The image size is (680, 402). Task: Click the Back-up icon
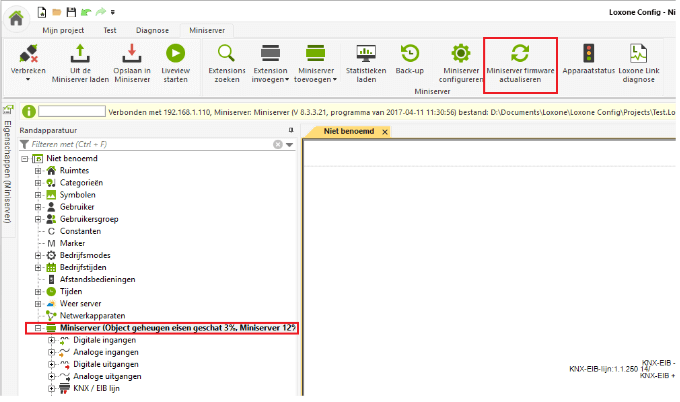(x=409, y=54)
